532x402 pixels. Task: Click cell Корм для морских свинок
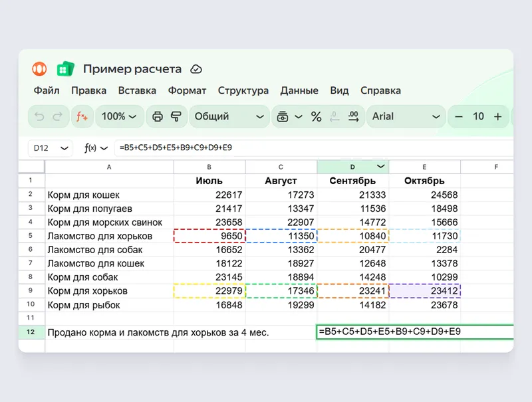pos(109,223)
